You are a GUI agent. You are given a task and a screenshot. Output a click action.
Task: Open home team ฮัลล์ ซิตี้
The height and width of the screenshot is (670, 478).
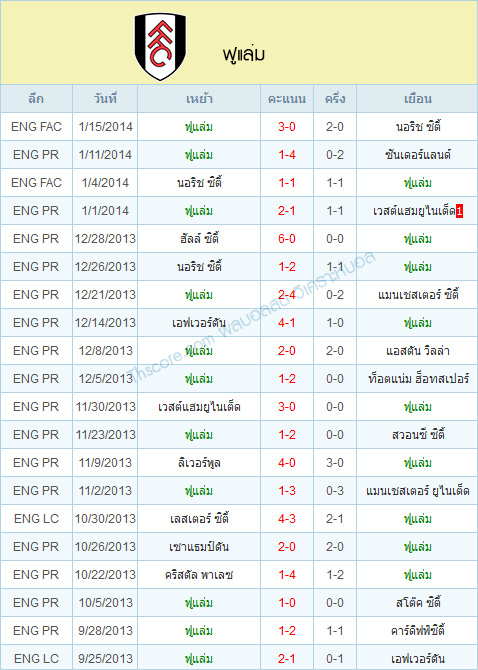[199, 238]
